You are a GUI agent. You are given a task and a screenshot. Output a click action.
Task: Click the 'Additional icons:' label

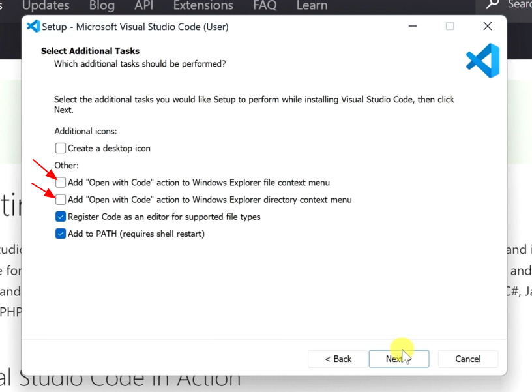pyautogui.click(x=85, y=131)
